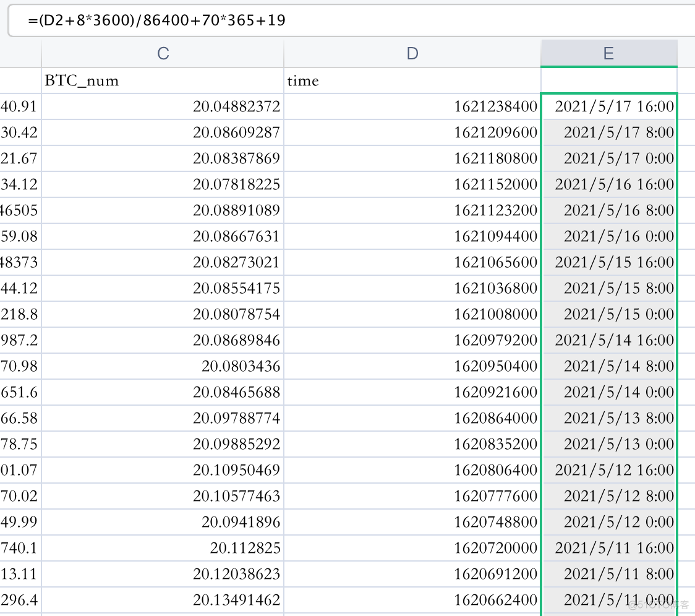Select timestamp cell 1621152000
Viewport: 695px width, 616px height.
412,184
